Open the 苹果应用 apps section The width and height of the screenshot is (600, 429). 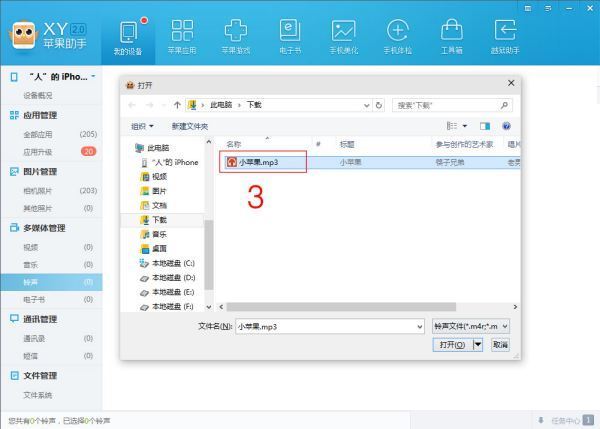click(x=182, y=38)
